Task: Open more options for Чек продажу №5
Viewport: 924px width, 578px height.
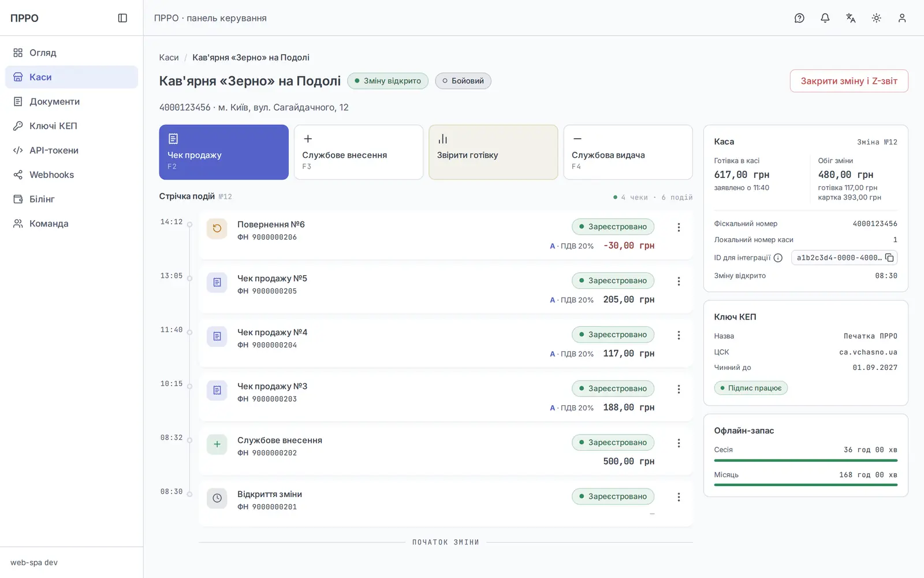Action: pyautogui.click(x=679, y=281)
